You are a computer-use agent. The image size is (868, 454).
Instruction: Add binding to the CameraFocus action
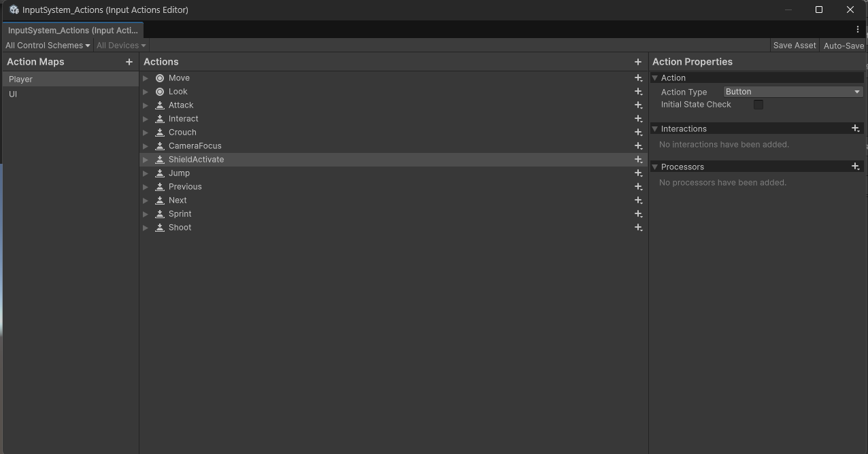pyautogui.click(x=638, y=146)
